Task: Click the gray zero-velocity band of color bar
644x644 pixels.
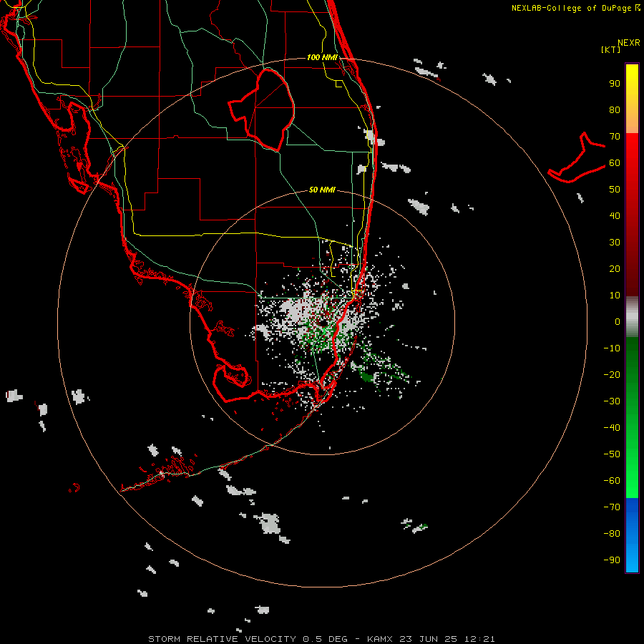Action: point(632,317)
